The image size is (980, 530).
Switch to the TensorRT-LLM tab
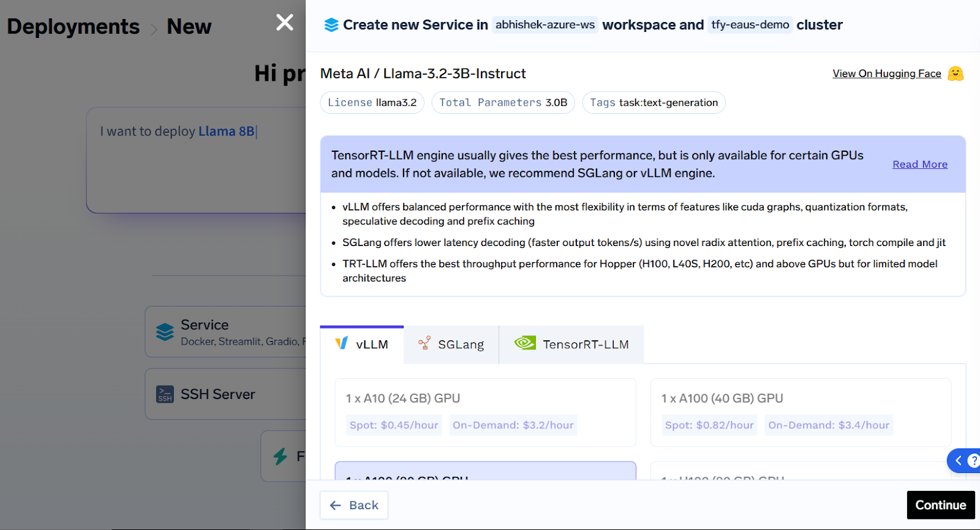point(571,345)
